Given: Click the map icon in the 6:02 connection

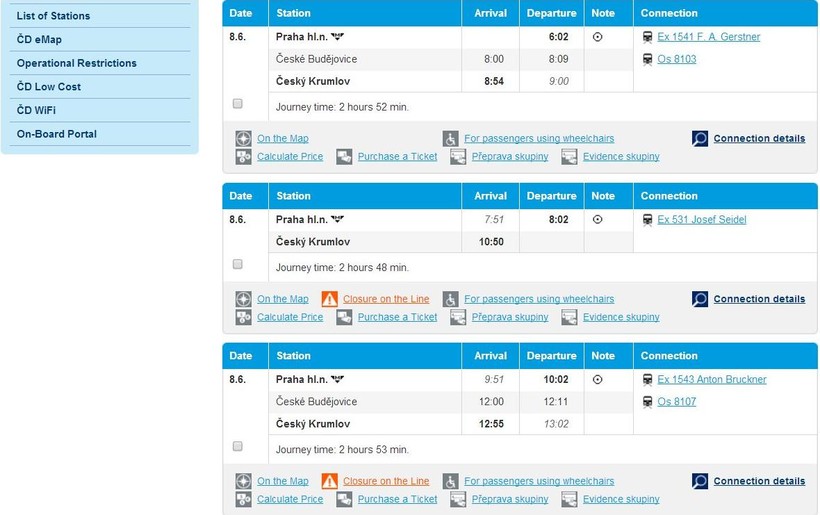Looking at the screenshot, I should [x=243, y=139].
